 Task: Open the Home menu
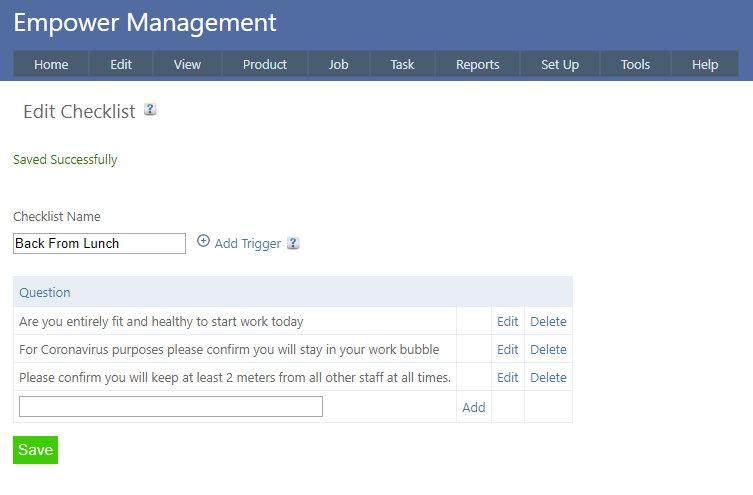tap(51, 64)
